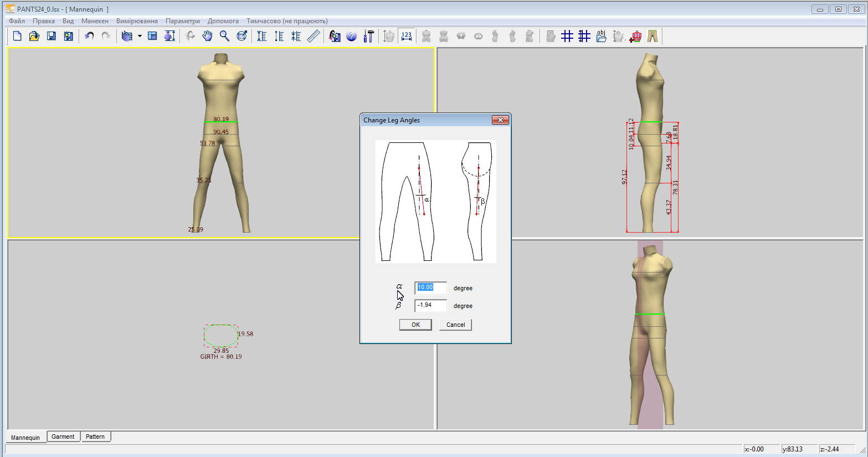The height and width of the screenshot is (457, 868).
Task: Click the diagonal ruler measure tool
Action: [314, 37]
